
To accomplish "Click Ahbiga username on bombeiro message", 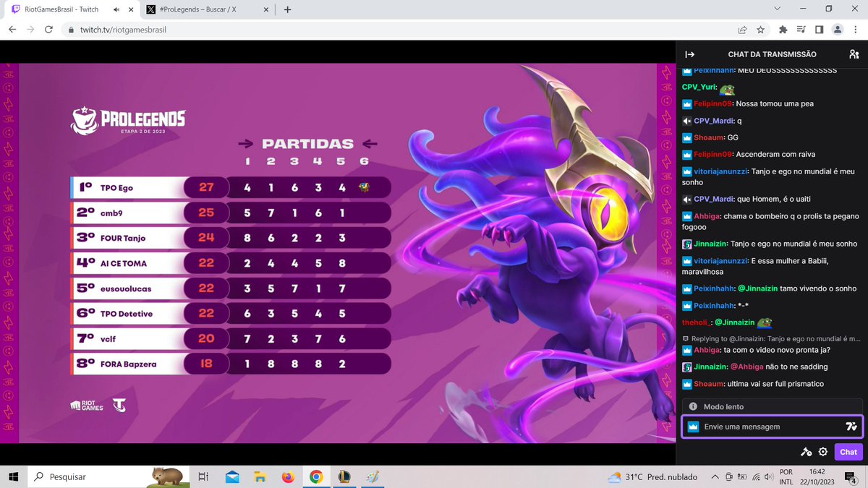I will click(707, 216).
